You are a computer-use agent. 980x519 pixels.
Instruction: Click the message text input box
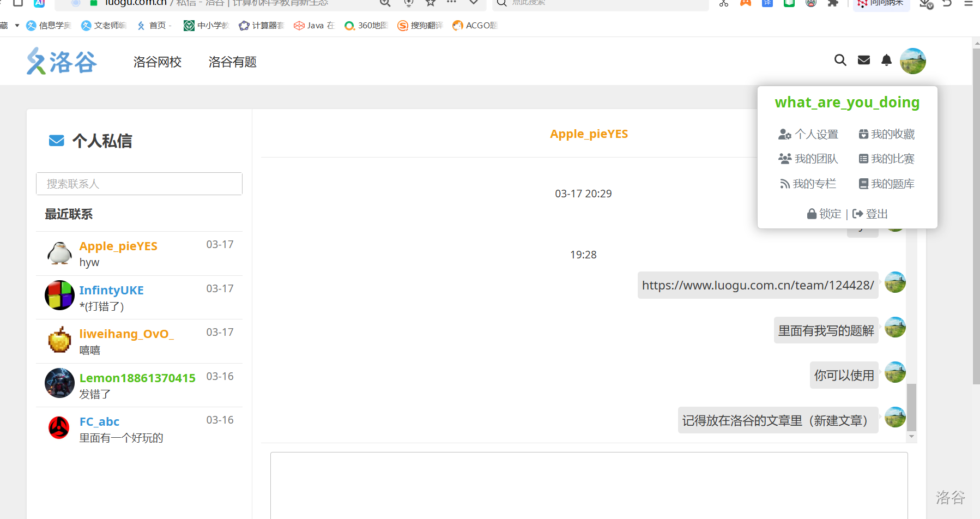point(589,484)
